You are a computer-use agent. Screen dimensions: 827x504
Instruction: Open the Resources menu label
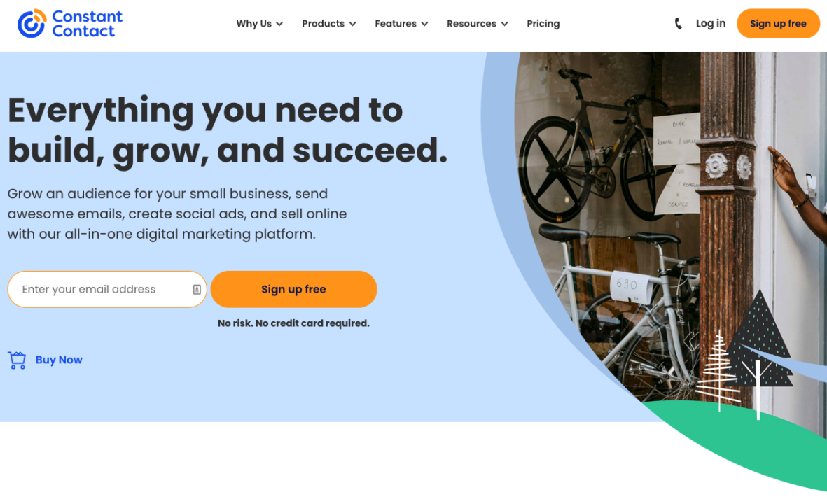(x=471, y=24)
